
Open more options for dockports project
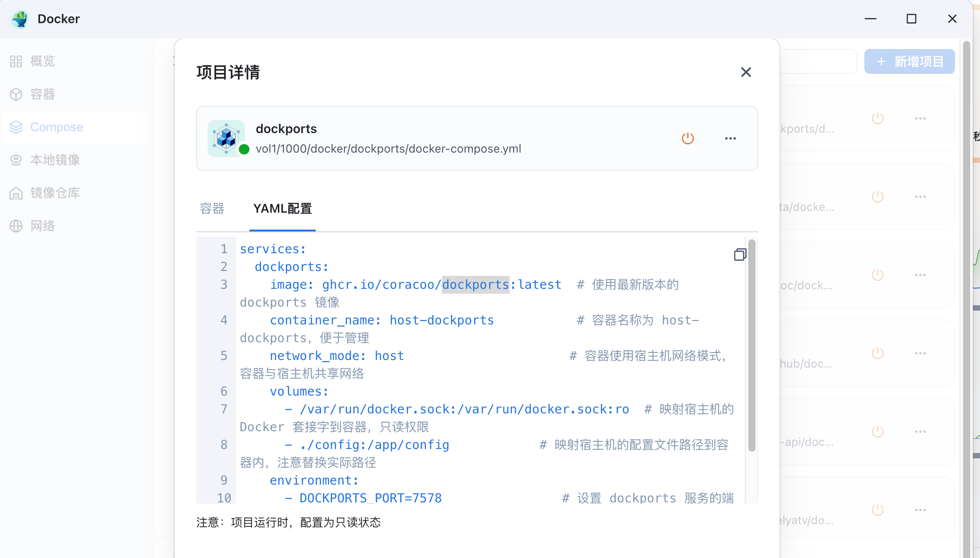click(730, 138)
